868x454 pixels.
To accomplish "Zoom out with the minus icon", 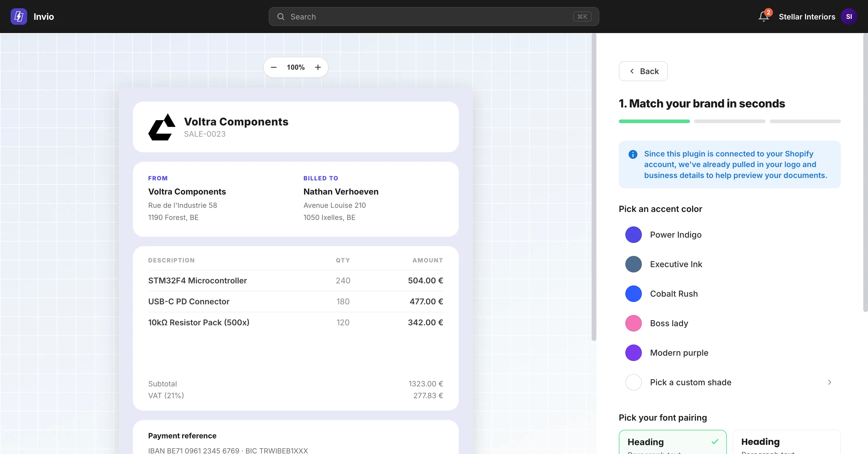I will tap(274, 67).
